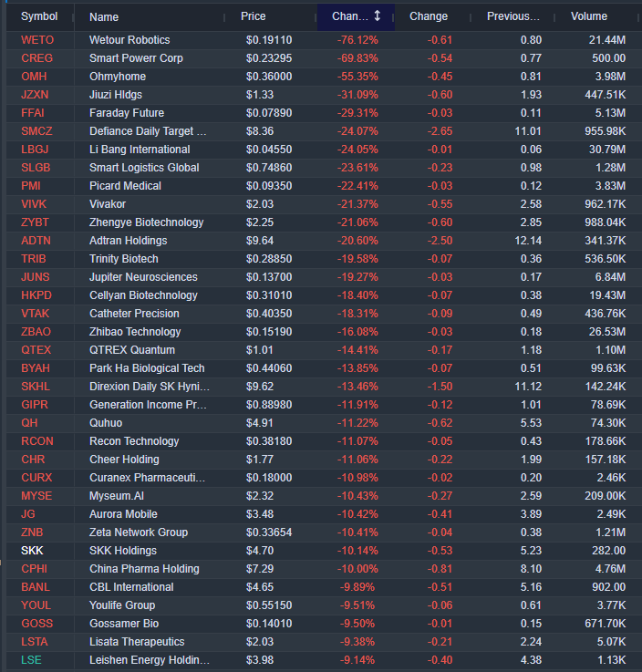Viewport: 642px width, 672px height.
Task: Select the JUNS ticker symbol
Action: pyautogui.click(x=36, y=277)
